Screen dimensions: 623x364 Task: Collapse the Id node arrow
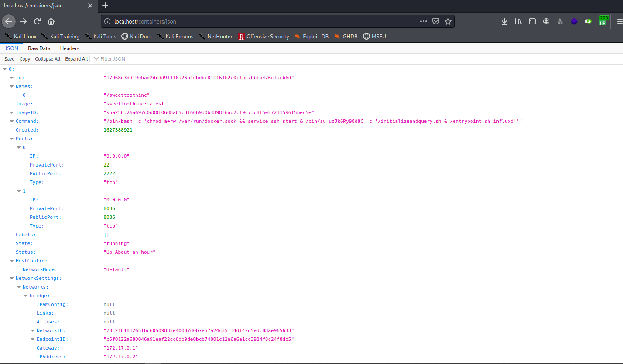pos(12,78)
